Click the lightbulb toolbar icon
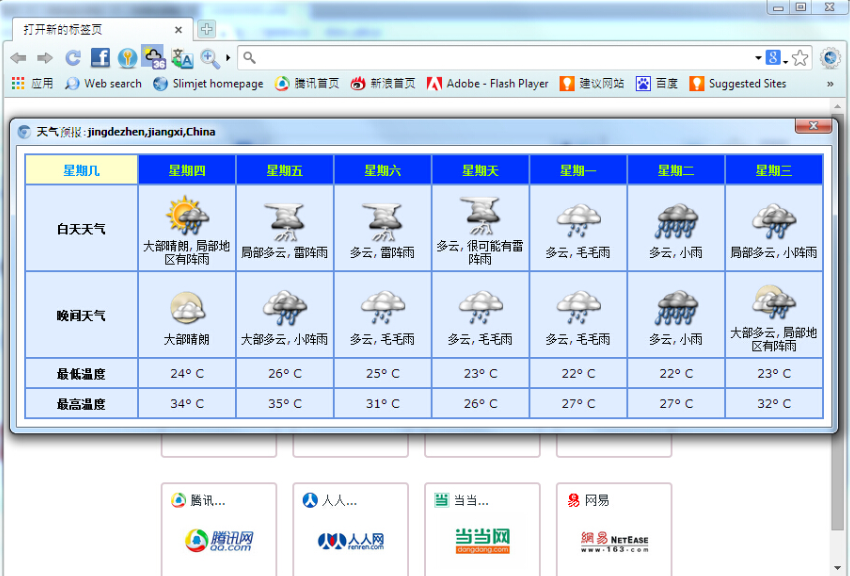 (x=127, y=58)
